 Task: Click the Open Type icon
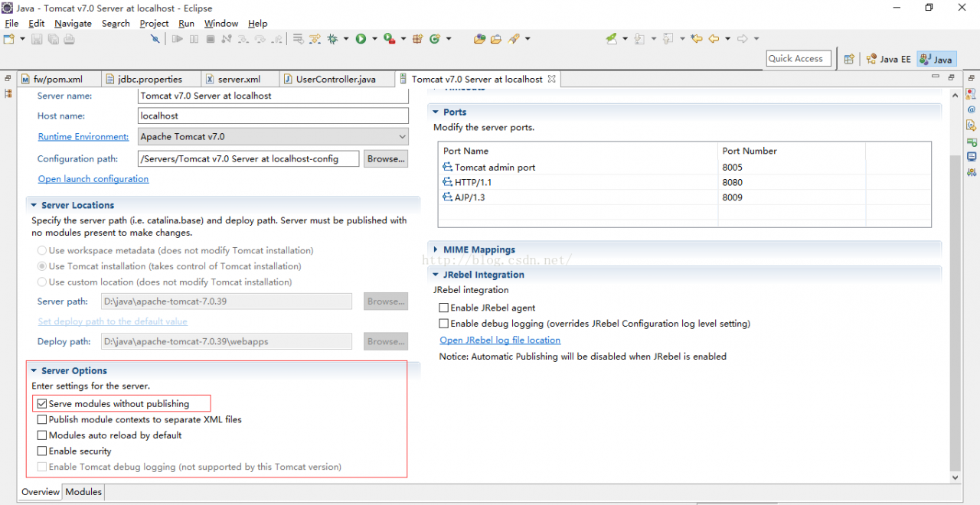tap(479, 38)
